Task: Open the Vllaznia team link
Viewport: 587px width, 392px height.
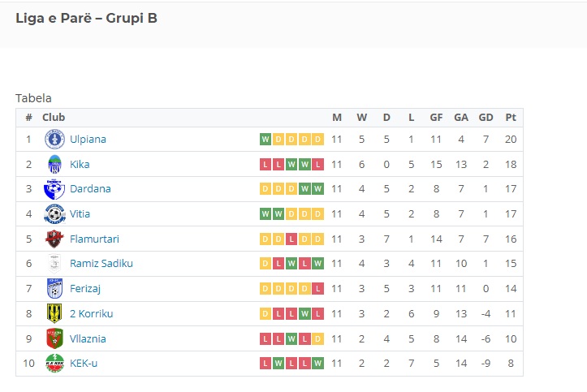Action: click(88, 338)
